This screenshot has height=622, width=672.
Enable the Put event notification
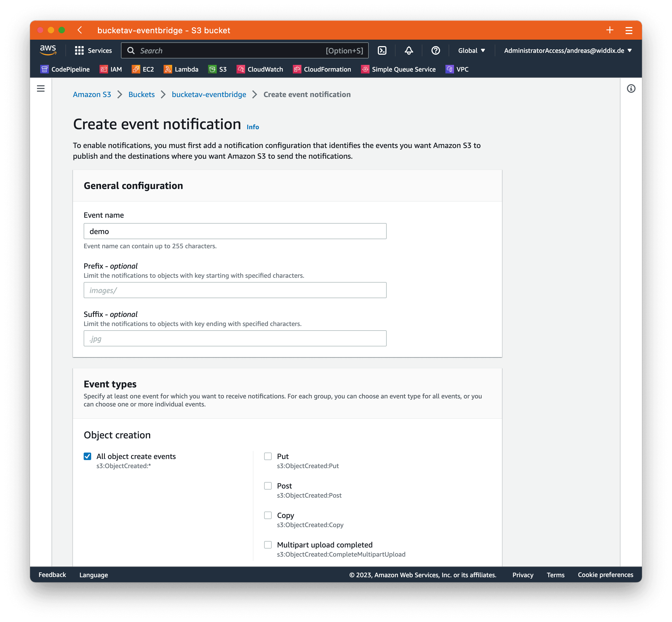268,456
